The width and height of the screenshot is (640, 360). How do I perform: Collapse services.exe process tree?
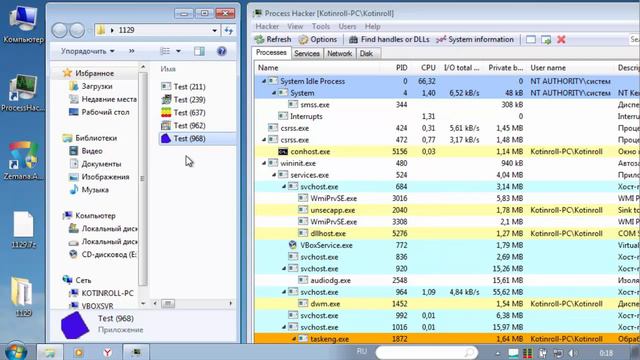(274, 175)
